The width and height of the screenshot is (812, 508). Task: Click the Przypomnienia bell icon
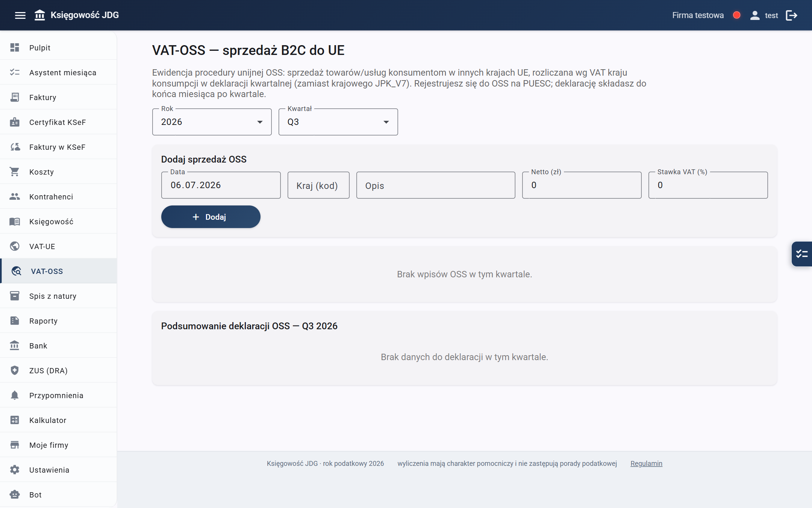(15, 395)
